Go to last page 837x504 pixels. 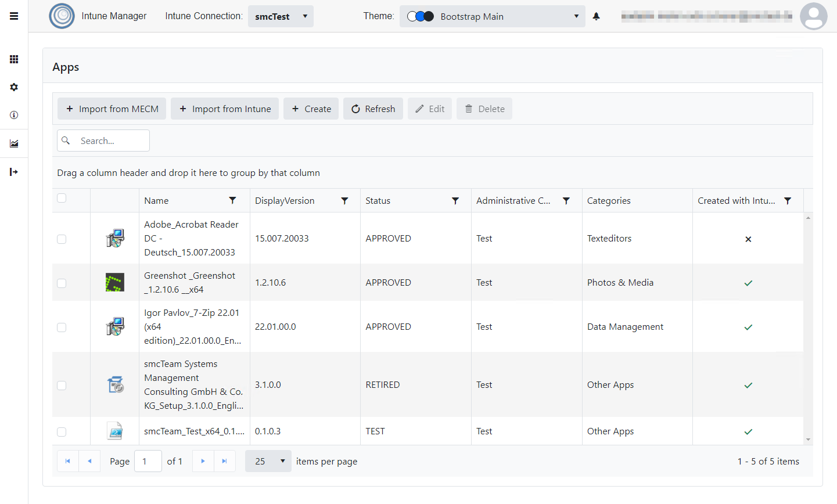pyautogui.click(x=225, y=461)
